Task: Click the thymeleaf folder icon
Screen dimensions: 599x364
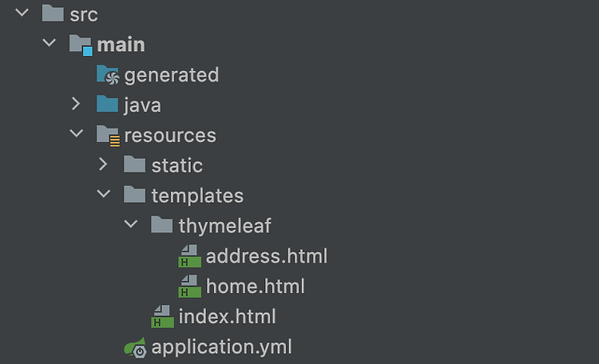Action: point(162,224)
